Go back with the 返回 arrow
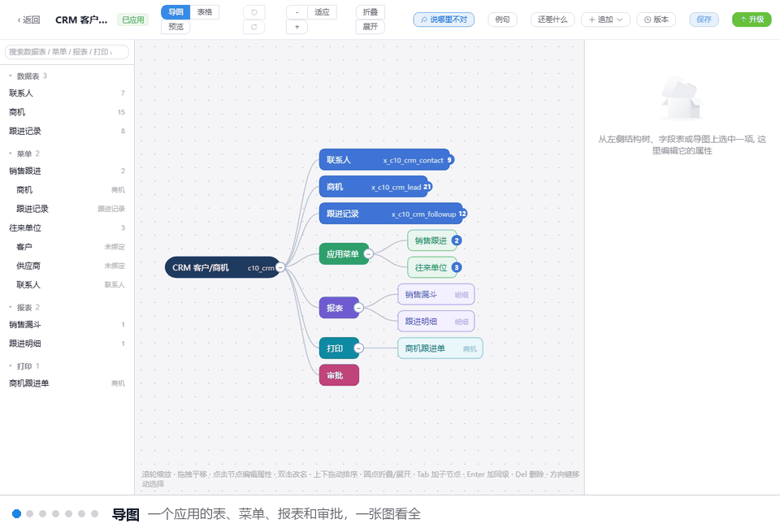The height and width of the screenshot is (532, 780). pos(28,19)
